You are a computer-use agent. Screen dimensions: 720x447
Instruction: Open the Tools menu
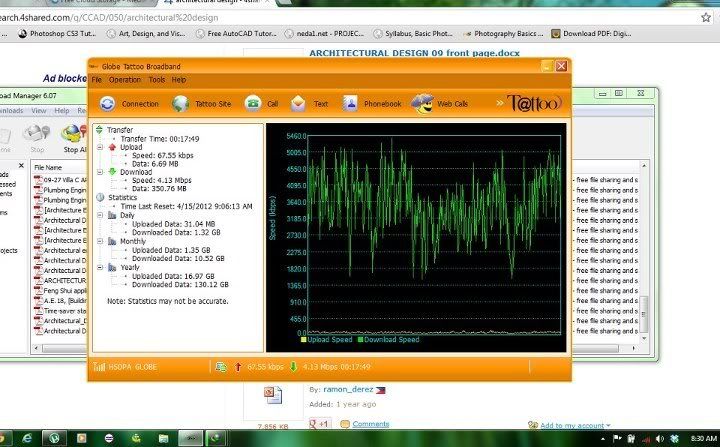(x=157, y=79)
